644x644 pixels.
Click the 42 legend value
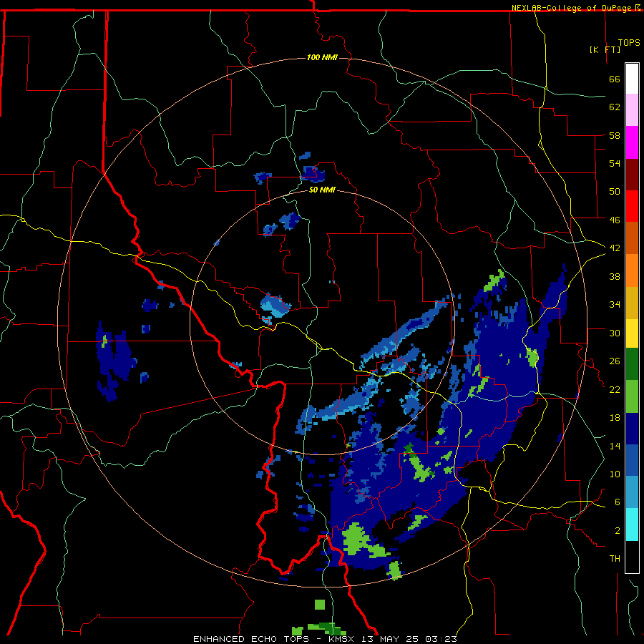pos(615,248)
